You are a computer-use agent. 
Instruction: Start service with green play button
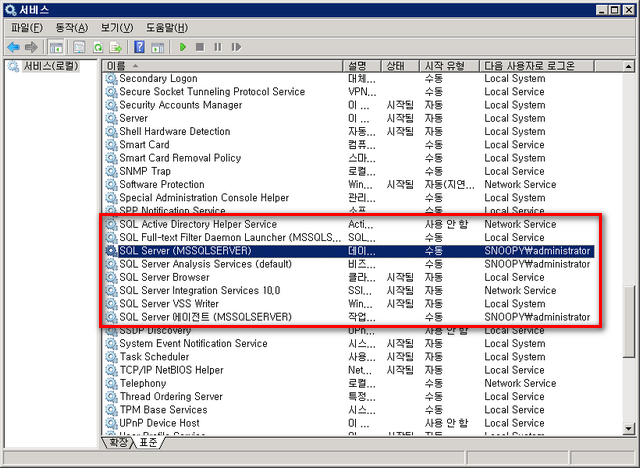pyautogui.click(x=183, y=47)
